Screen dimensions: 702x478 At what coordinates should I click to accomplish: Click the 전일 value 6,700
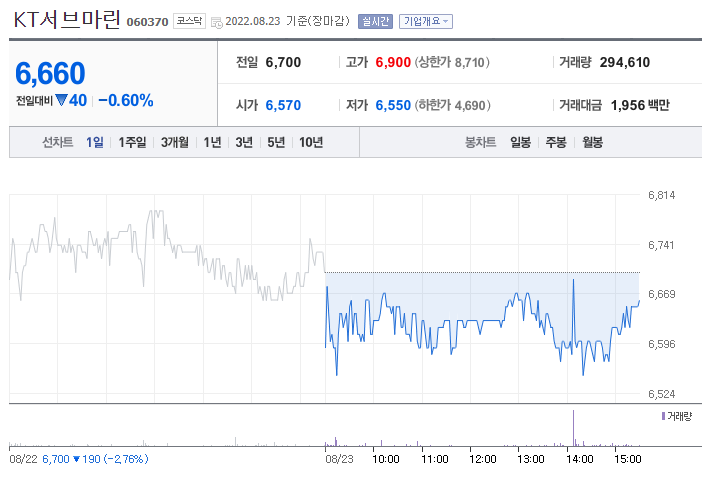click(x=283, y=62)
